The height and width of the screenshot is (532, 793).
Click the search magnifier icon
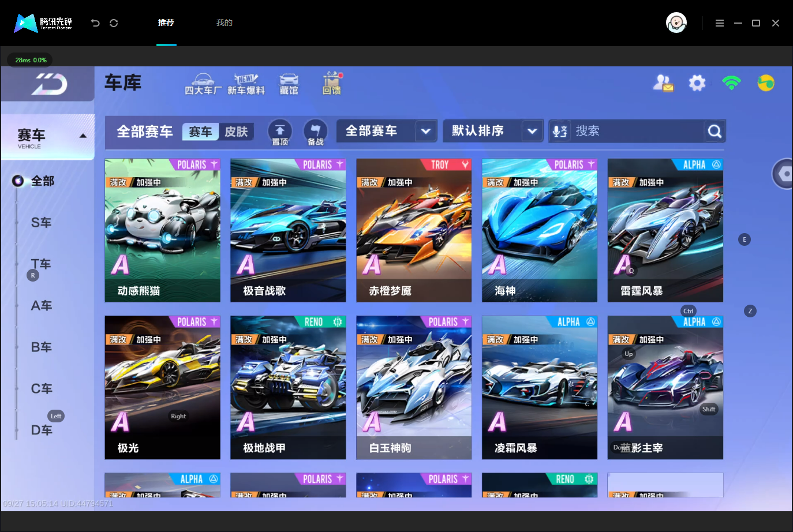pos(715,132)
